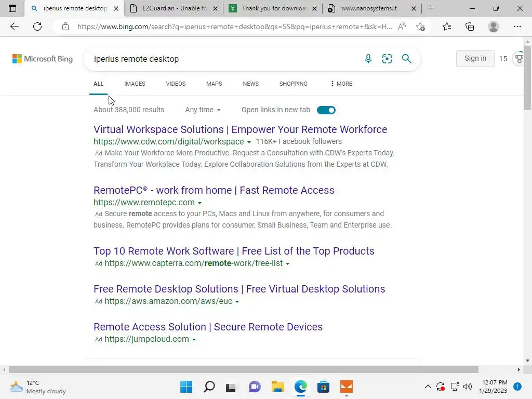Open clock and date 12:07 PM
Image resolution: width=532 pixels, height=399 pixels.
494,387
